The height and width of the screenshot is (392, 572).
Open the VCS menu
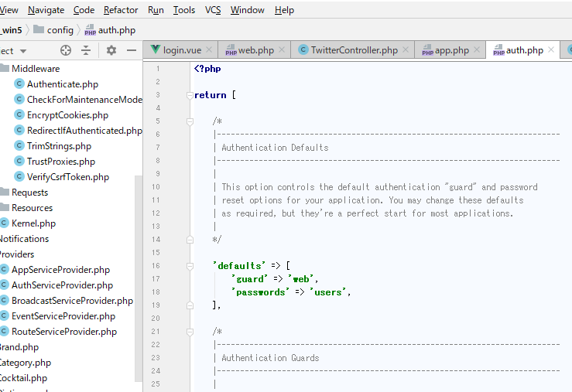(x=213, y=10)
